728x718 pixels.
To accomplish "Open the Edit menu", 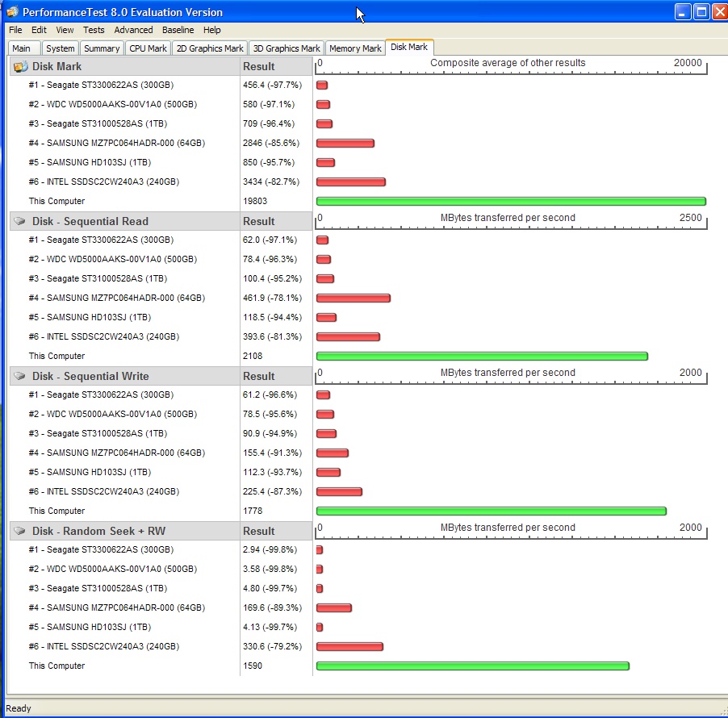I will [x=39, y=30].
